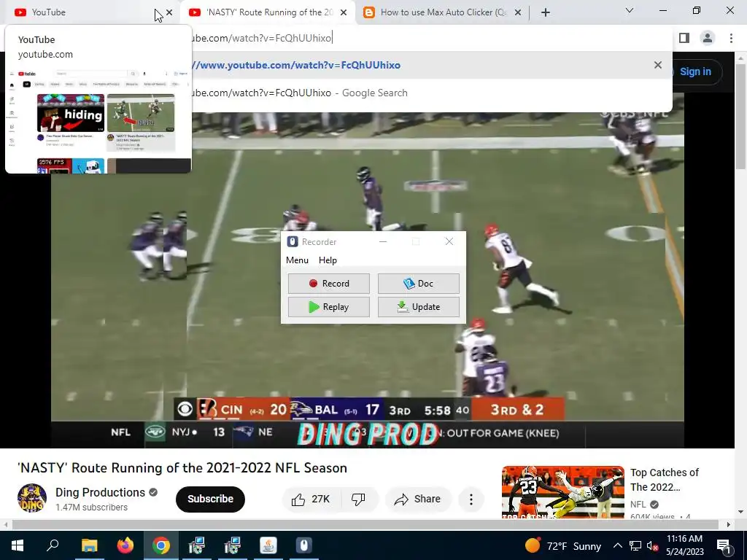Open Windows taskbar search
The height and width of the screenshot is (560, 747).
coord(53,545)
